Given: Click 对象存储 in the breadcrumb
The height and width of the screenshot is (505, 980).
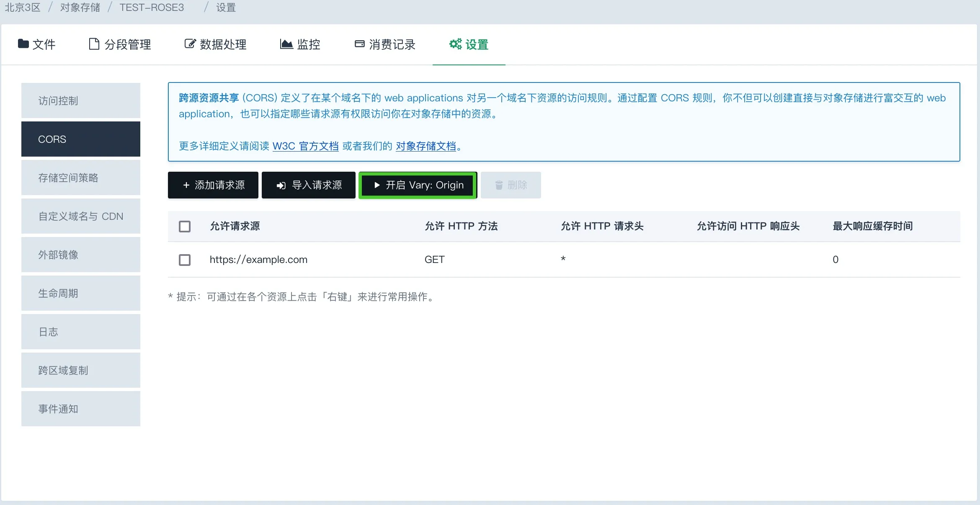Looking at the screenshot, I should pyautogui.click(x=80, y=8).
